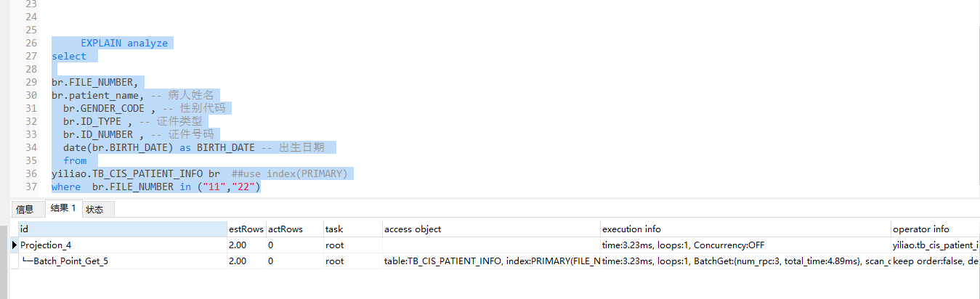Image resolution: width=980 pixels, height=299 pixels.
Task: Sort by the id column header
Action: [x=122, y=229]
